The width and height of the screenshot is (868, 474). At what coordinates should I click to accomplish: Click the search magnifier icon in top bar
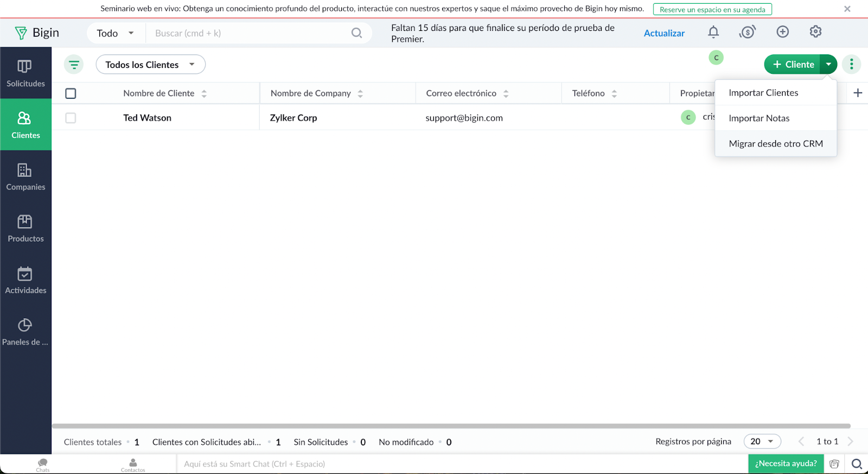click(356, 33)
